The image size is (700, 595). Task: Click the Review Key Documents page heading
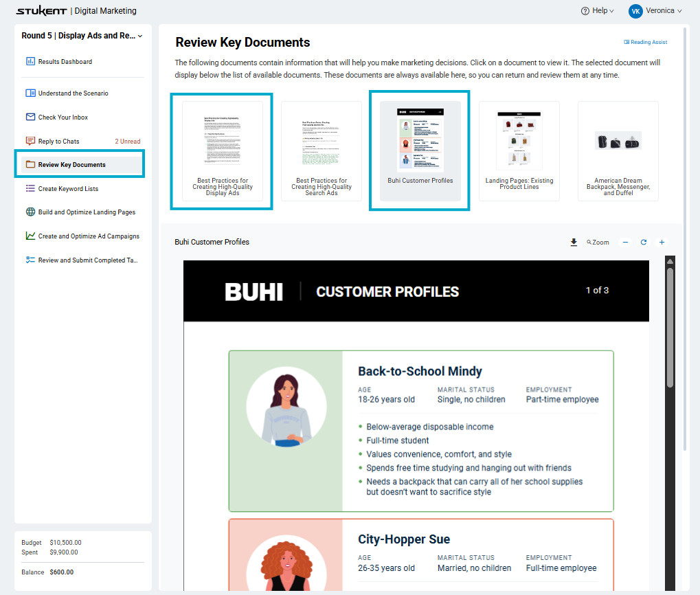(x=242, y=43)
